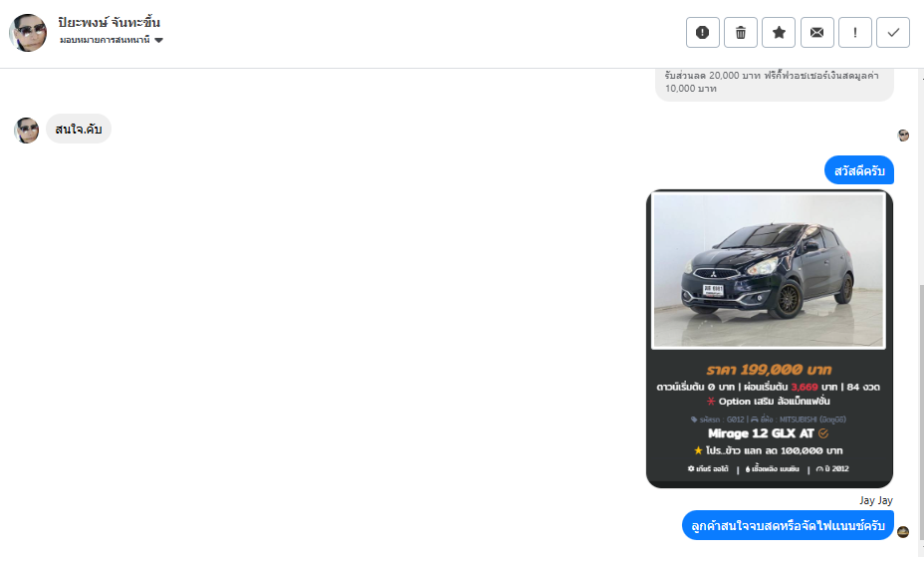Click the customer name ปิยะพงษ์ จันทะขึ้น in the header

tap(109, 22)
